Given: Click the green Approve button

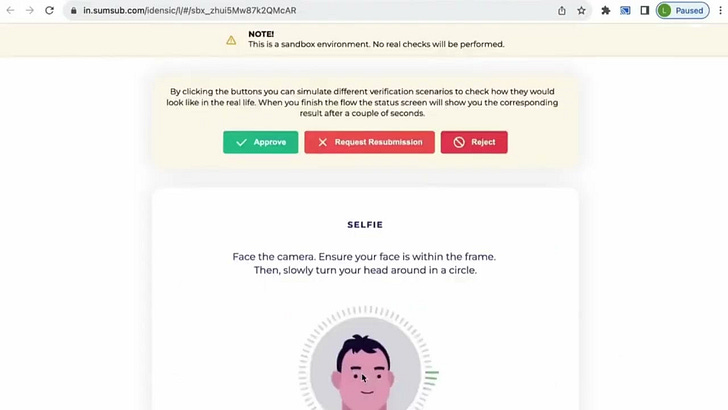Looking at the screenshot, I should 260,142.
